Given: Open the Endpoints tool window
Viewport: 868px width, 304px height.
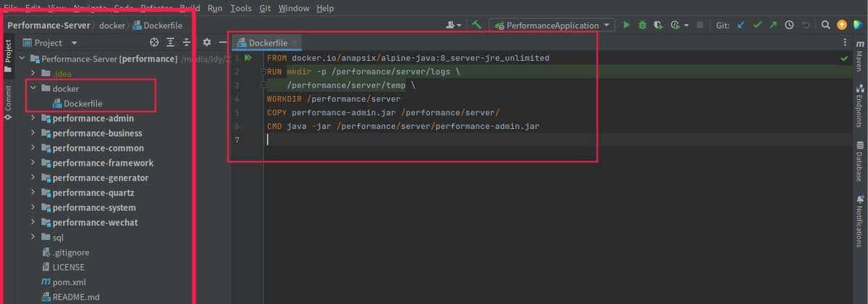Looking at the screenshot, I should (x=860, y=105).
